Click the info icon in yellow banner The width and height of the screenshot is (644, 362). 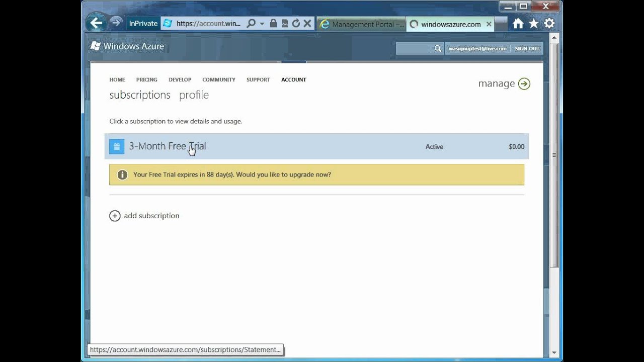pyautogui.click(x=122, y=175)
